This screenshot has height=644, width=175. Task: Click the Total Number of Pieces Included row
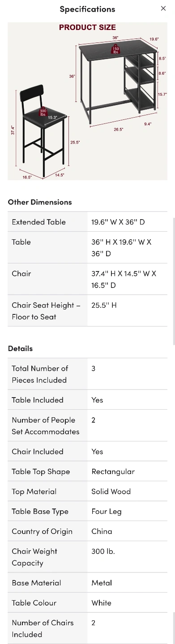87,374
